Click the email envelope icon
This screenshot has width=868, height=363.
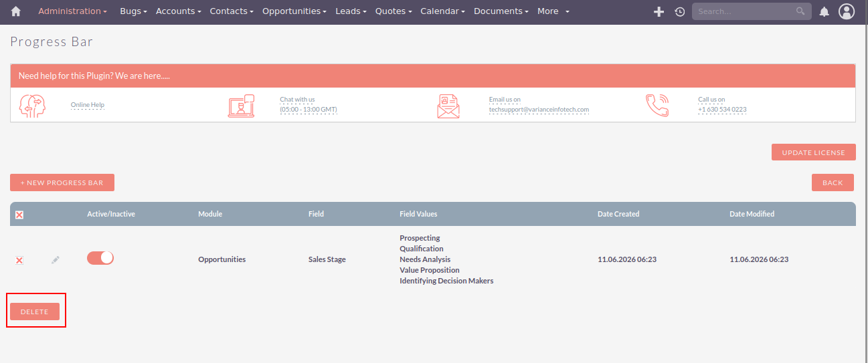pyautogui.click(x=448, y=106)
